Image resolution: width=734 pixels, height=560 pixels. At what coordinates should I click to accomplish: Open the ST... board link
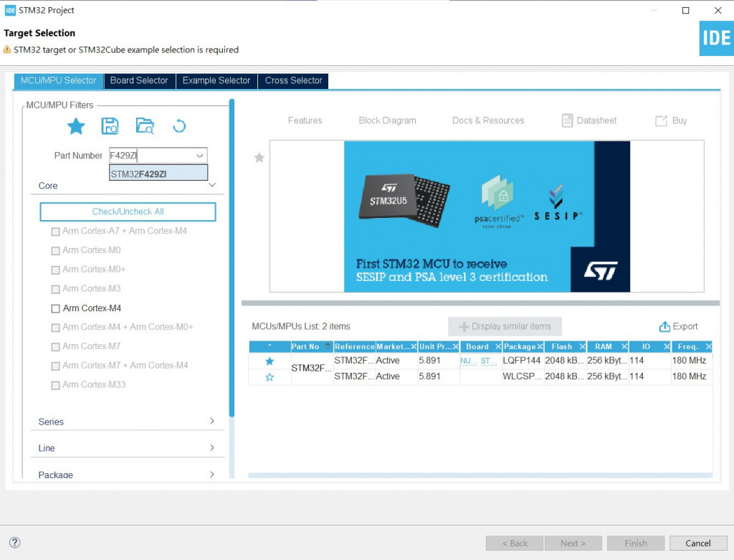click(x=489, y=361)
